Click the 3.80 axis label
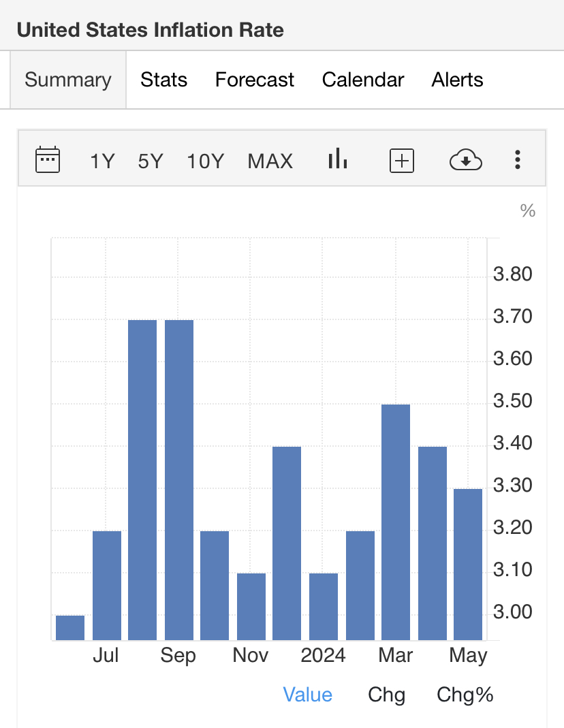Image resolution: width=564 pixels, height=728 pixels. point(512,274)
